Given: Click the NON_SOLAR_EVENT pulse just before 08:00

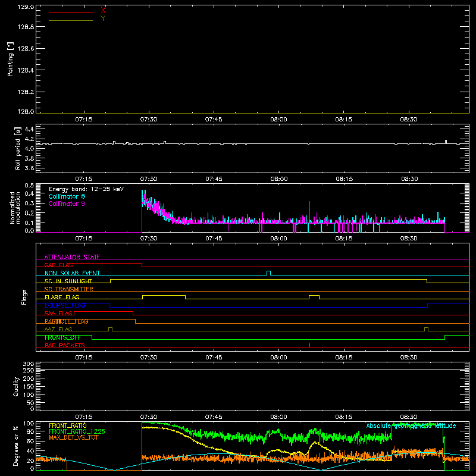Looking at the screenshot, I should pyautogui.click(x=268, y=273).
